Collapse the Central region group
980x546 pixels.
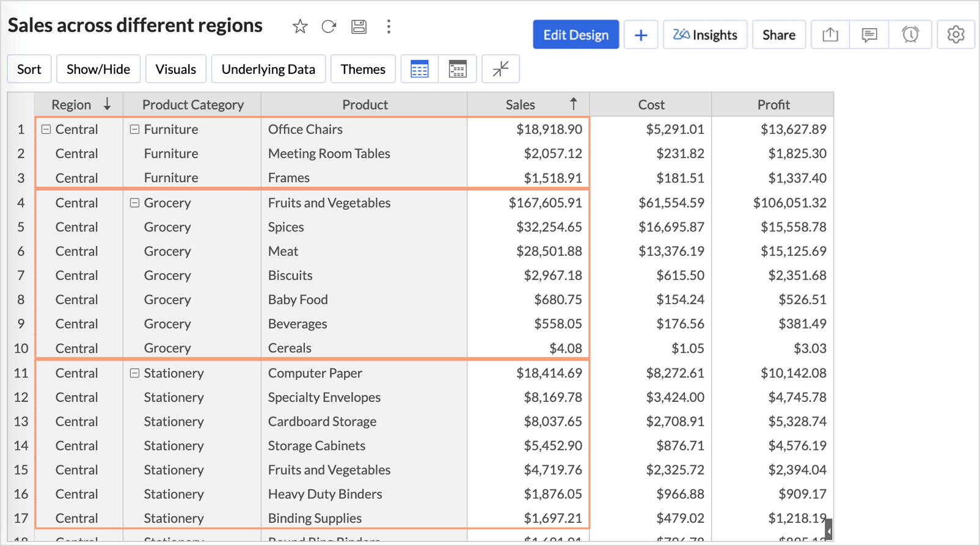coord(46,129)
